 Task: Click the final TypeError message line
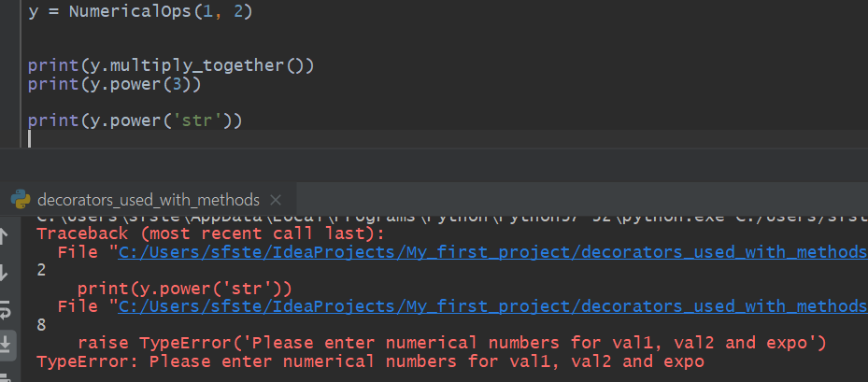point(370,361)
